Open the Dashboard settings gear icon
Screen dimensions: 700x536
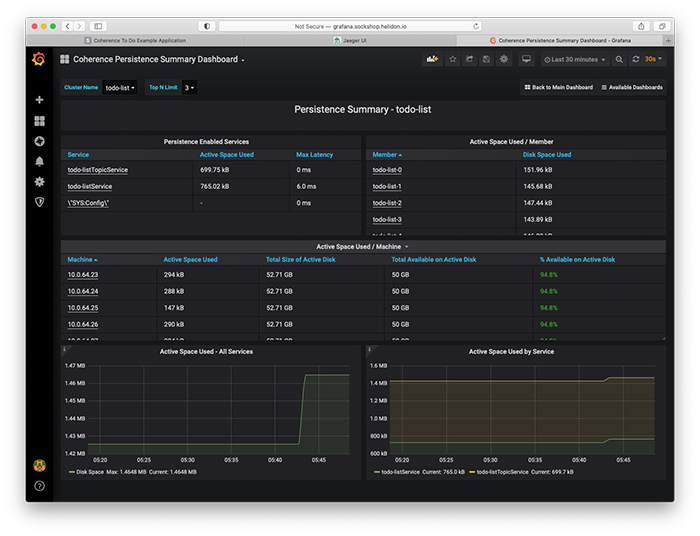coord(504,59)
